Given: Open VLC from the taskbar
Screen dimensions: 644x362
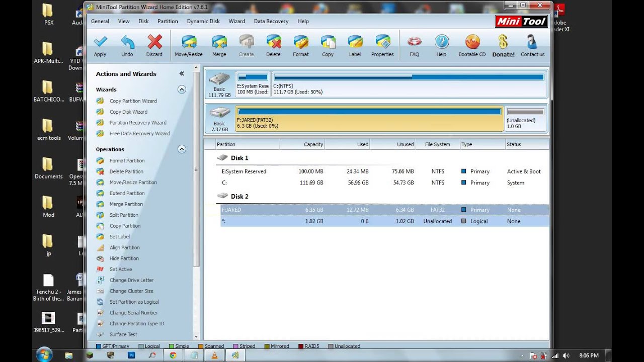Looking at the screenshot, I should (214, 355).
